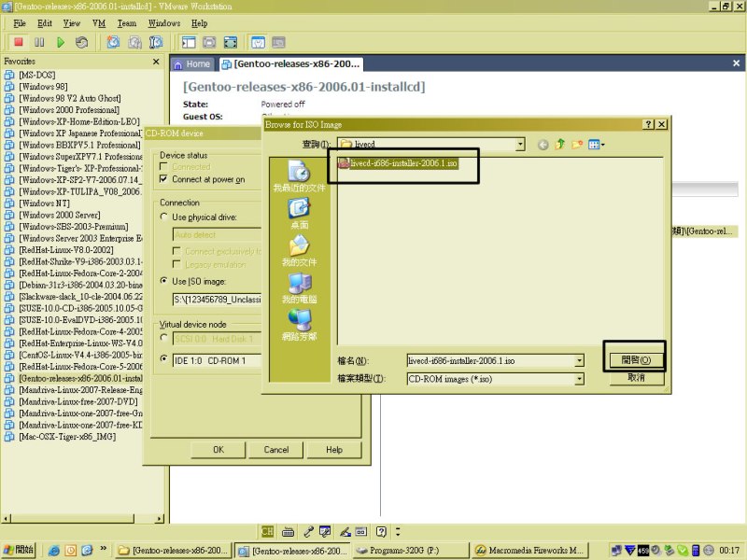
Task: Click the Open (開啟) button
Action: pyautogui.click(x=636, y=360)
